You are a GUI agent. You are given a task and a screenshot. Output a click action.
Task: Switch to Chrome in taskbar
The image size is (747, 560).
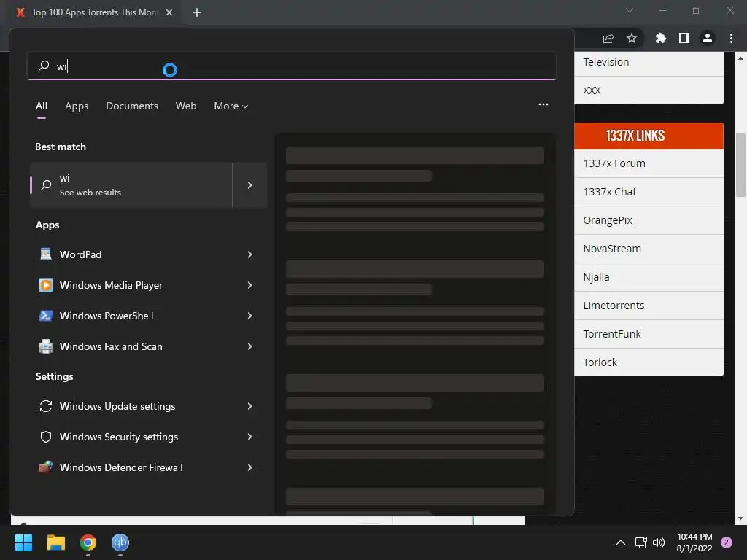pyautogui.click(x=88, y=542)
